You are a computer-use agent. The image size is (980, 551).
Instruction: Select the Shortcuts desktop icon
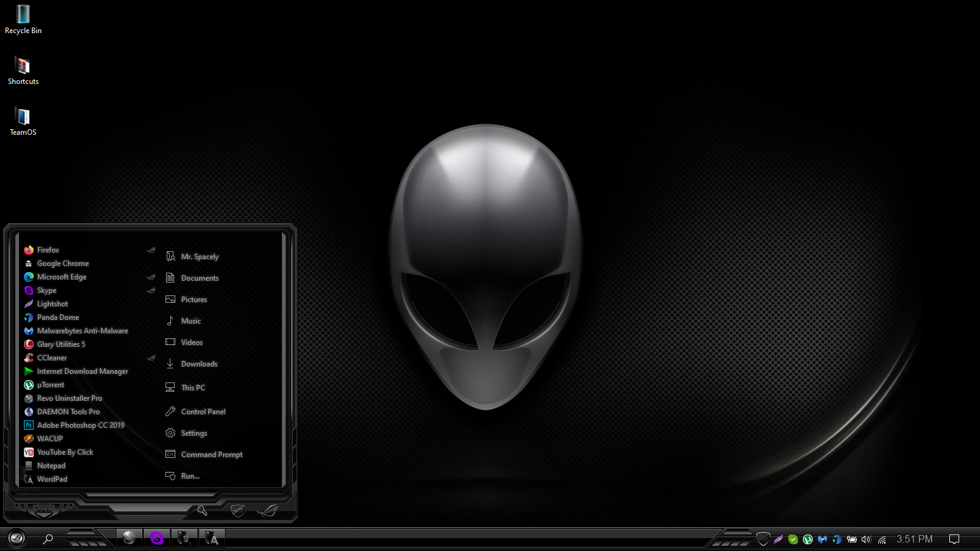point(23,71)
